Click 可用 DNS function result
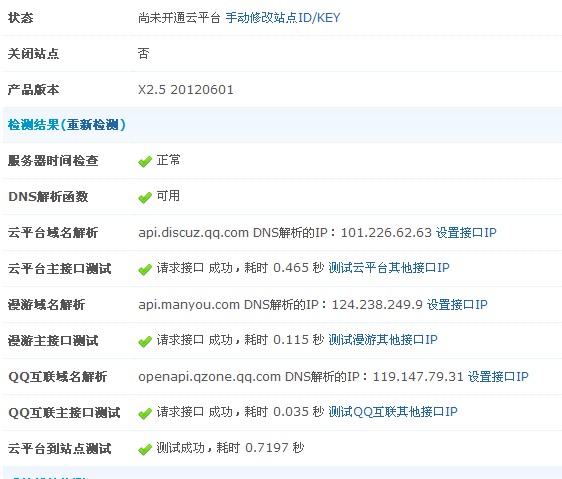 [168, 196]
